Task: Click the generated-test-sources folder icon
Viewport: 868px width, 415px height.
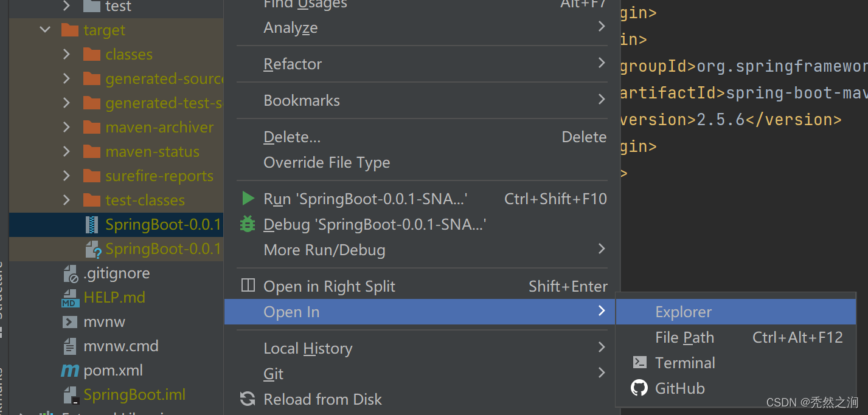Action: tap(92, 103)
